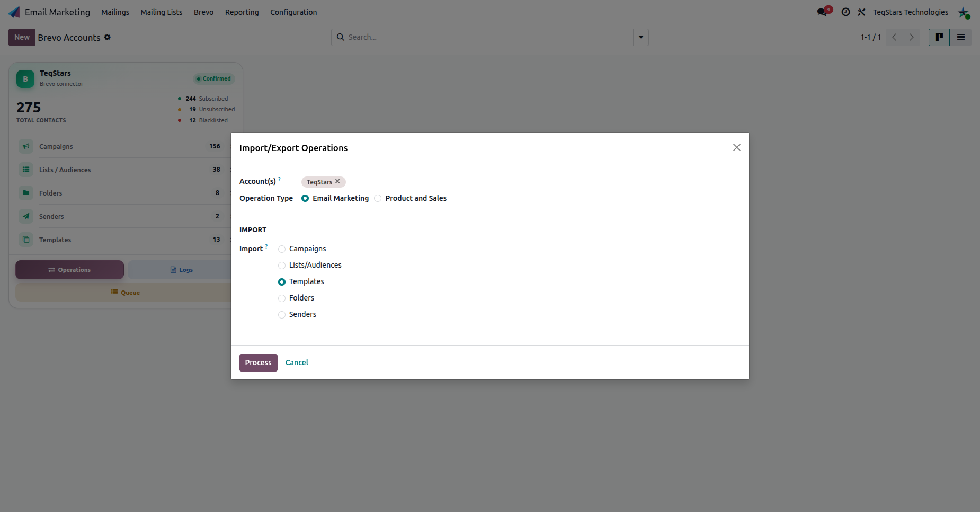Click the Account(s) tags input field
This screenshot has height=512, width=980.
click(520, 182)
